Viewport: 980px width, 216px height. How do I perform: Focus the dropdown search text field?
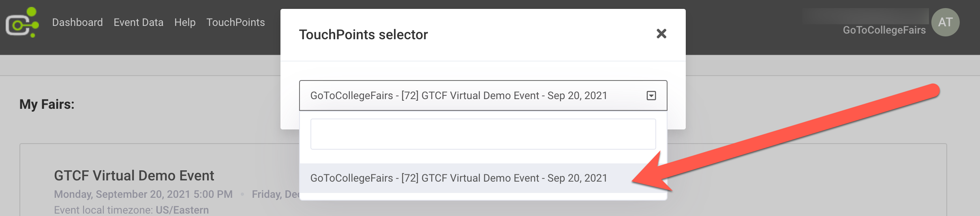point(483,134)
